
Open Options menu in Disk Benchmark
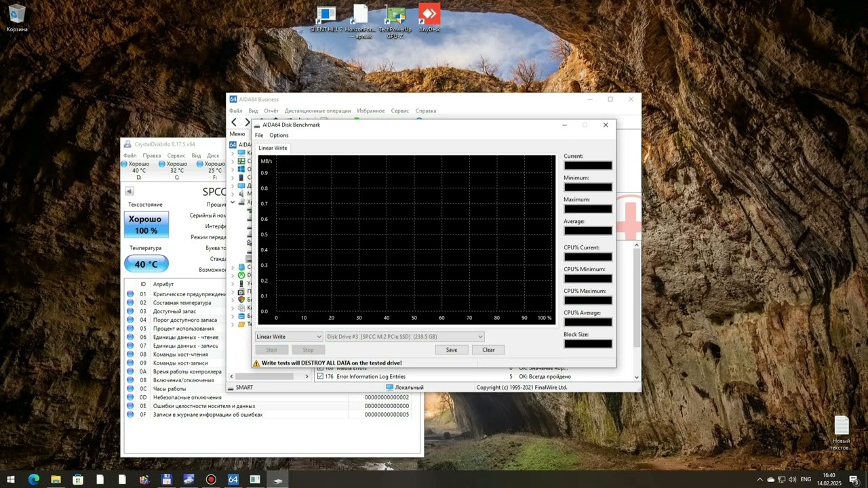tap(279, 136)
